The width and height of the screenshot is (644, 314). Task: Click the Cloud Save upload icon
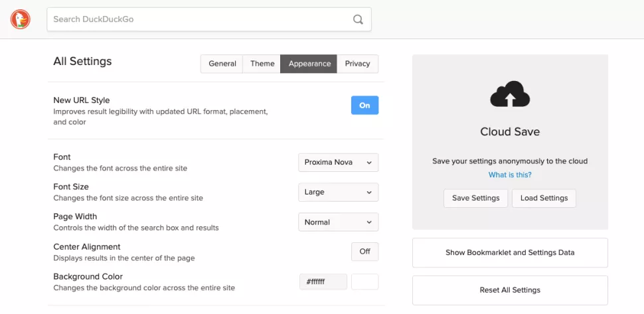point(509,96)
